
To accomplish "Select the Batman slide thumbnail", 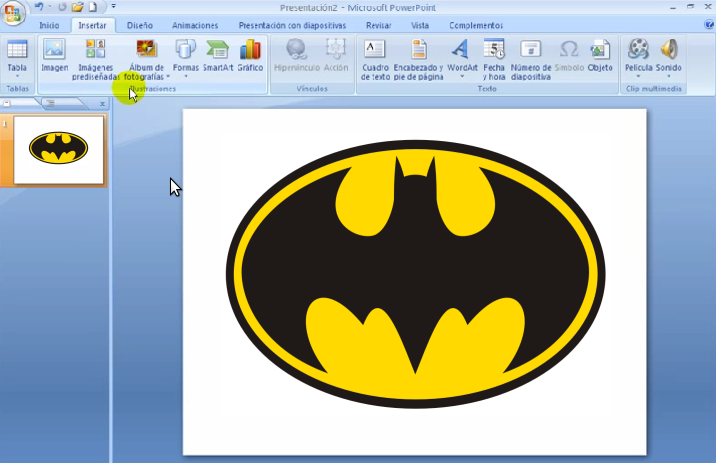I will (58, 149).
